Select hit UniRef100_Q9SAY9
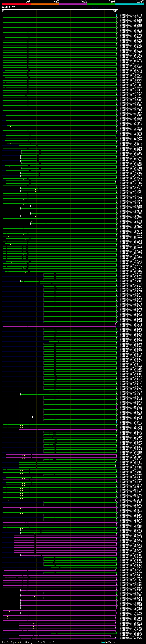 point(131,50)
